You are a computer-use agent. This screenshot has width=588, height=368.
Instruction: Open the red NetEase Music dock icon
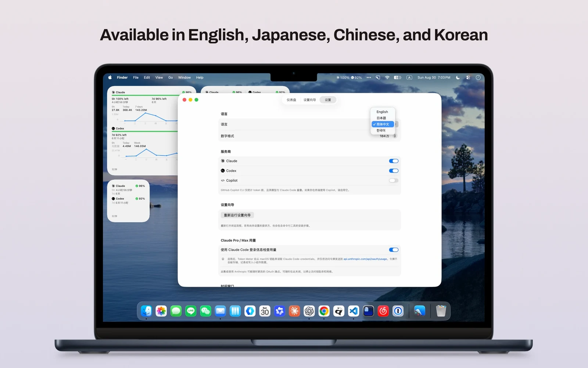point(383,311)
